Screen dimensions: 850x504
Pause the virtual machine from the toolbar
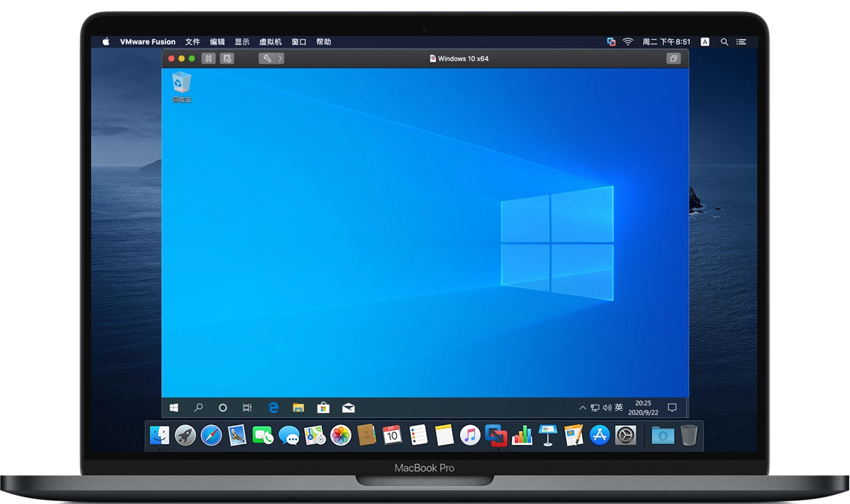click(x=208, y=59)
